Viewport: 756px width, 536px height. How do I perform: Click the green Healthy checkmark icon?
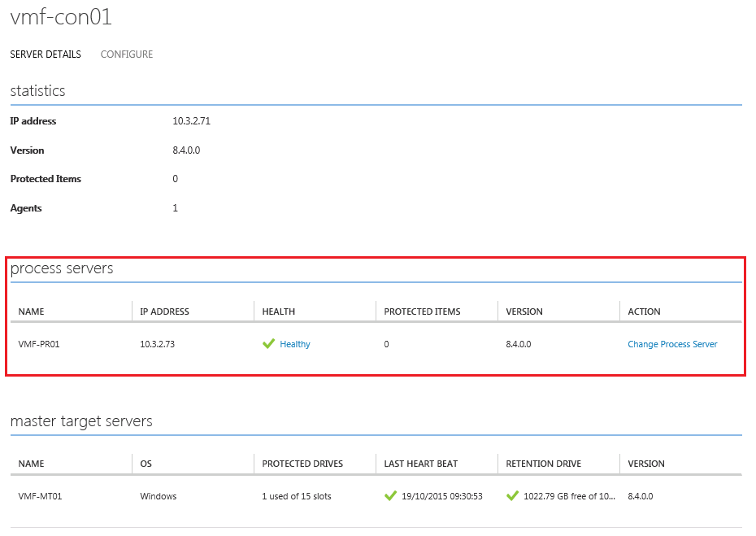tap(268, 344)
